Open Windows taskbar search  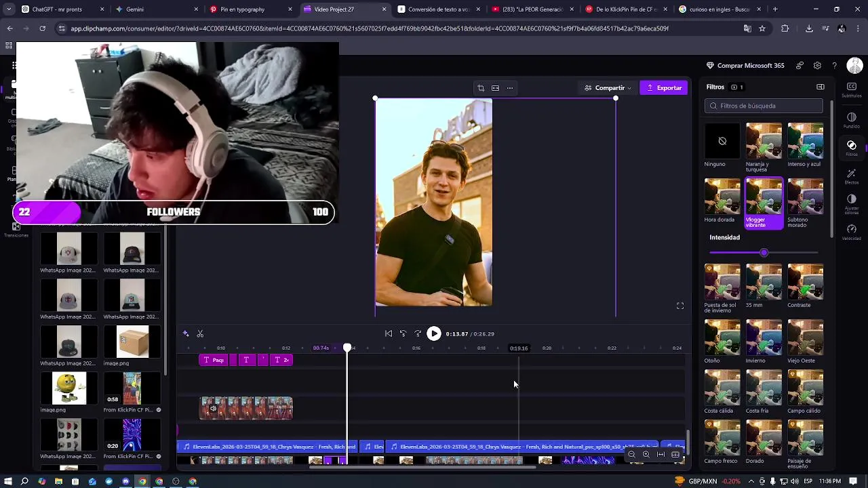pos(24,481)
